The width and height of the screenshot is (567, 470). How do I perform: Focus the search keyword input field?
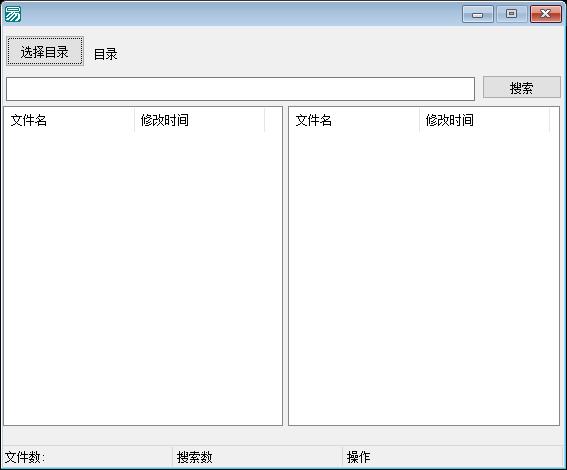point(240,89)
